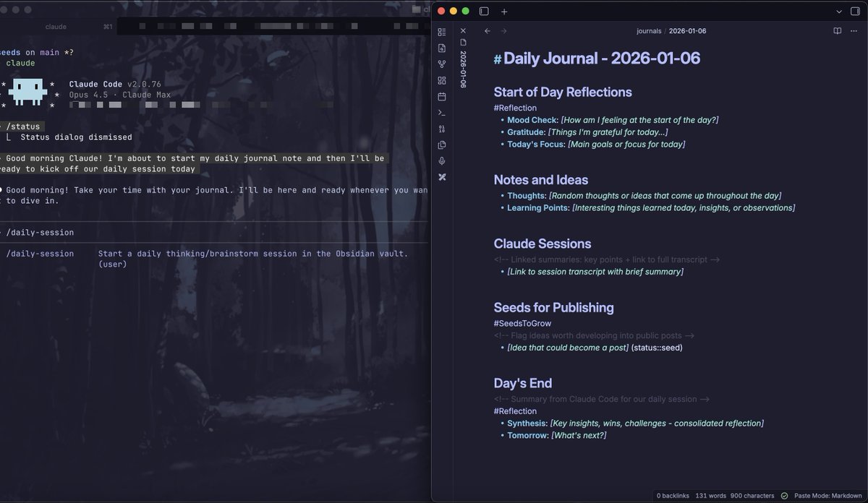Image resolution: width=868 pixels, height=503 pixels.
Task: Open the graph view from the ribbon
Action: (x=442, y=64)
